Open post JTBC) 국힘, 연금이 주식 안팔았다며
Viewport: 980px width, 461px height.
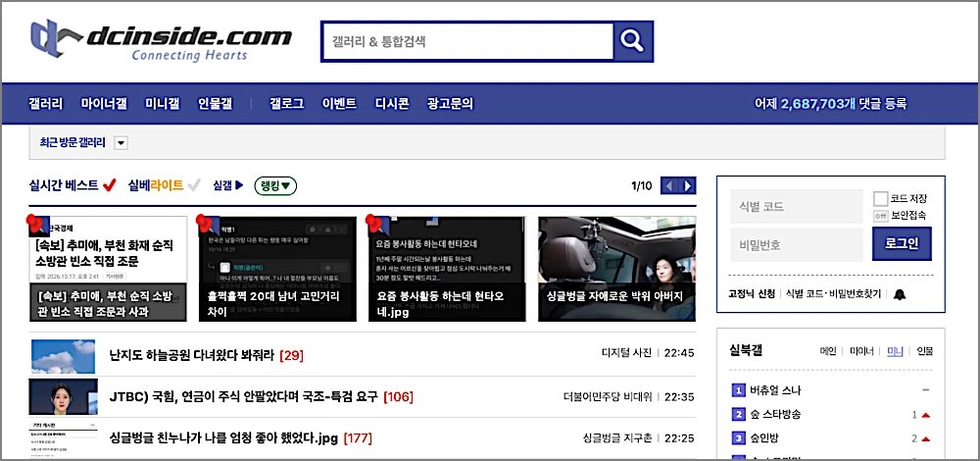(243, 396)
